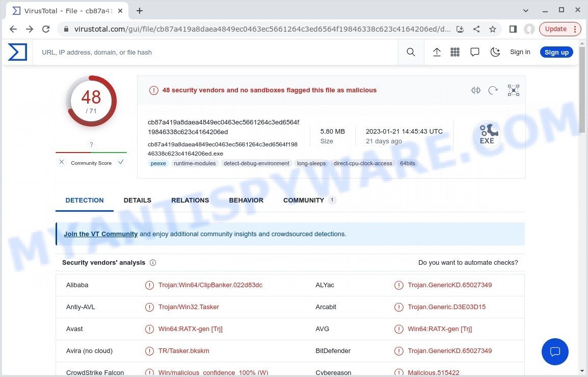Viewport: 588px width, 377px height.
Task: Open the floating chat bubble button
Action: pos(555,351)
